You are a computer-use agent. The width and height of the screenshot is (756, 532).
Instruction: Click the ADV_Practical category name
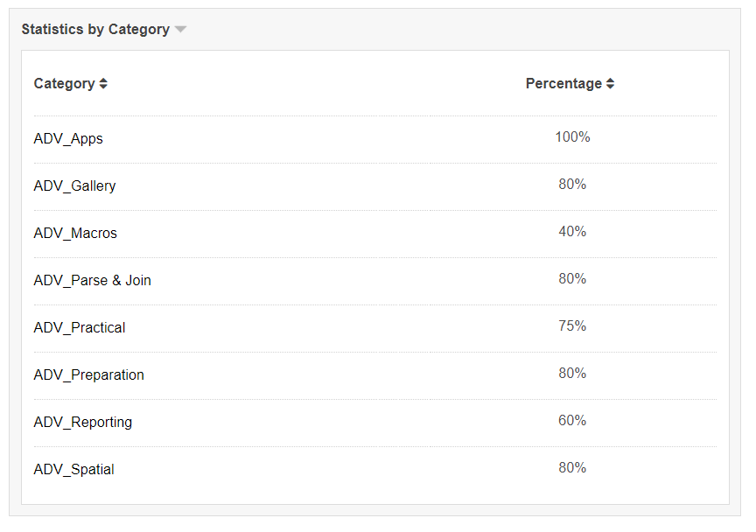80,327
